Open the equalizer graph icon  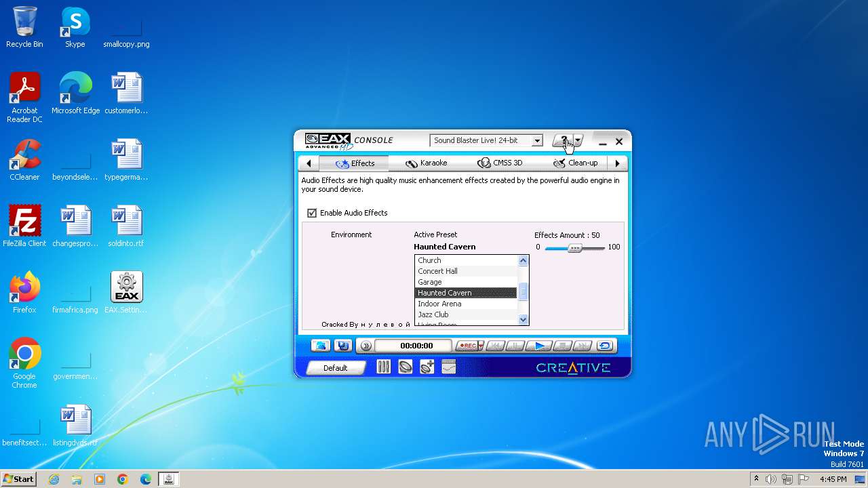tap(448, 367)
